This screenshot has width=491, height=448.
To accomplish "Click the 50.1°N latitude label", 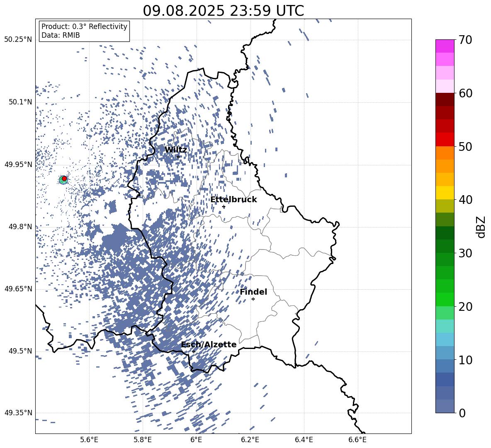I will pyautogui.click(x=21, y=102).
